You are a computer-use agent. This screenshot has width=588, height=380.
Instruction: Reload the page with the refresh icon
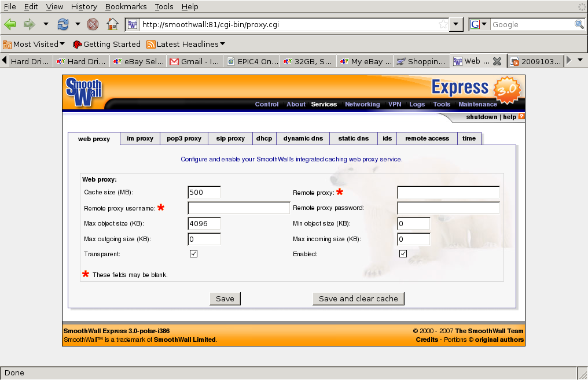[63, 24]
